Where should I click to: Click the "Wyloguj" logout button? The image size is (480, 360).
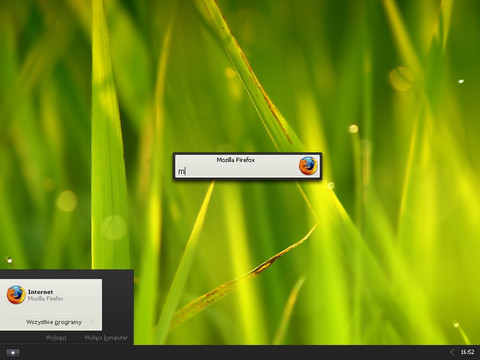coord(56,338)
